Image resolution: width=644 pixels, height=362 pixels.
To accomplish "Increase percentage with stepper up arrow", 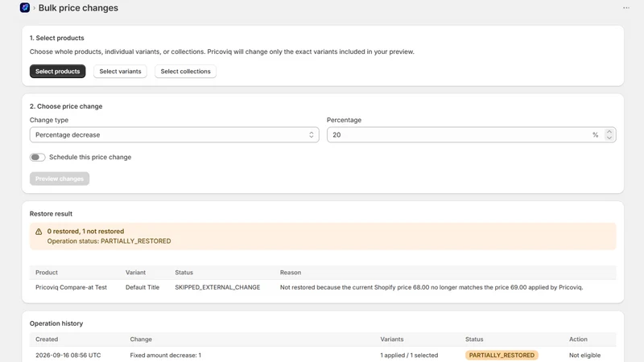I will click(x=609, y=132).
